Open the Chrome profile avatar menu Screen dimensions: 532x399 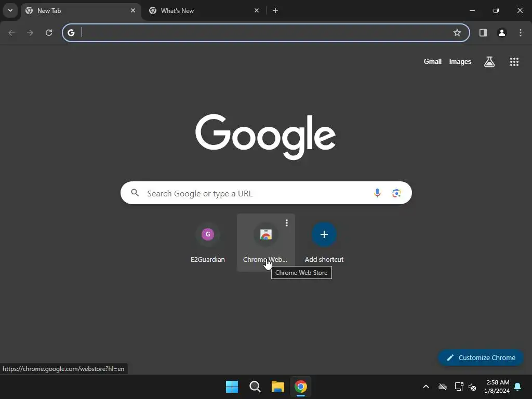pos(502,33)
